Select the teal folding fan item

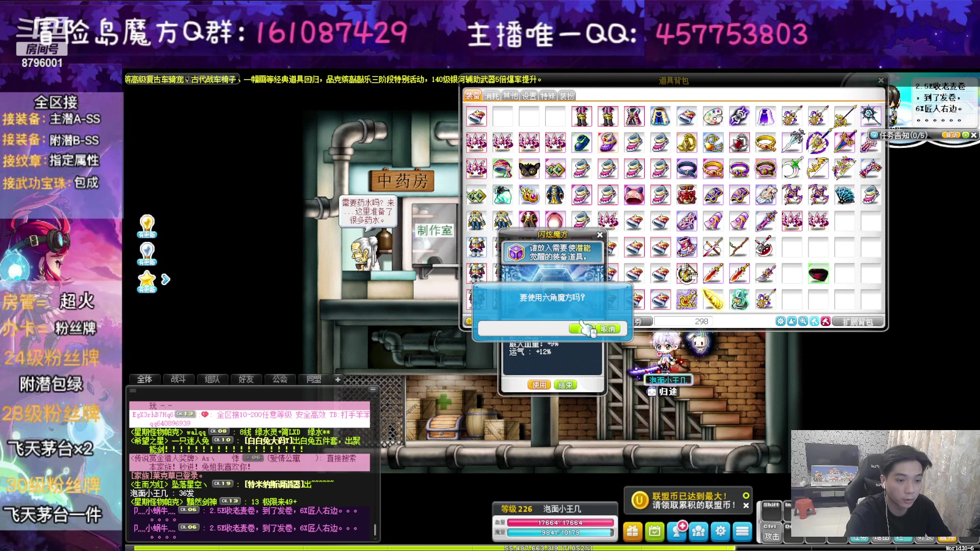pyautogui.click(x=844, y=195)
